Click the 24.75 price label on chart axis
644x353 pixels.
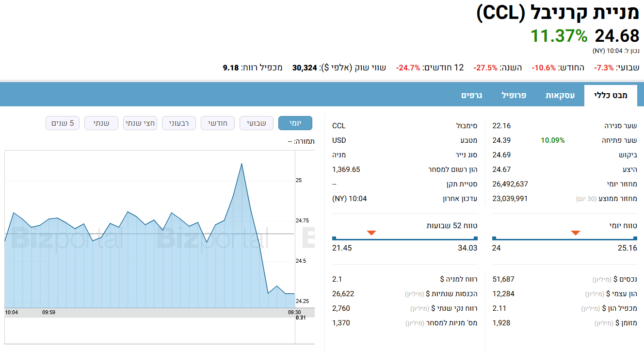pyautogui.click(x=302, y=220)
